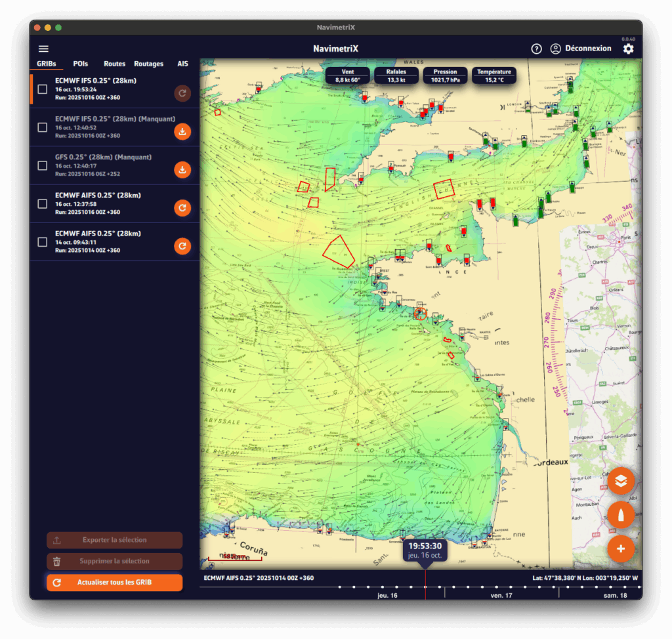Refresh ECMWF AIFS GRIB from 14 oct.

[x=182, y=246]
